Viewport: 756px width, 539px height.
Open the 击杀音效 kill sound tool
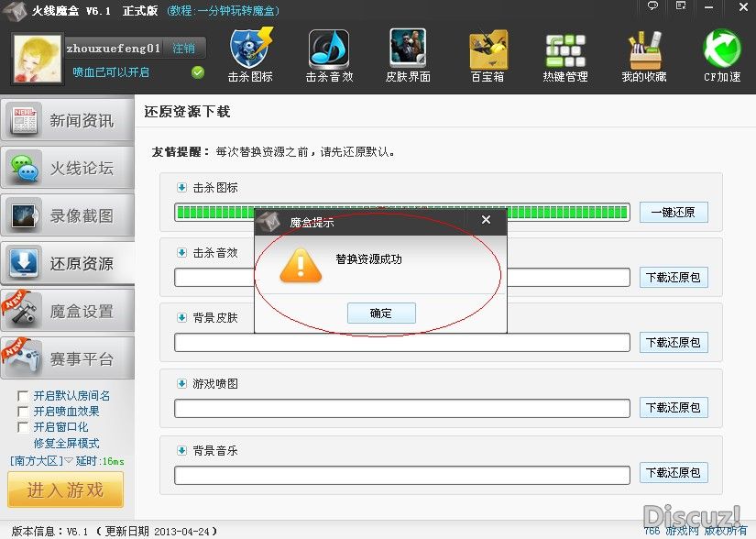(x=329, y=56)
